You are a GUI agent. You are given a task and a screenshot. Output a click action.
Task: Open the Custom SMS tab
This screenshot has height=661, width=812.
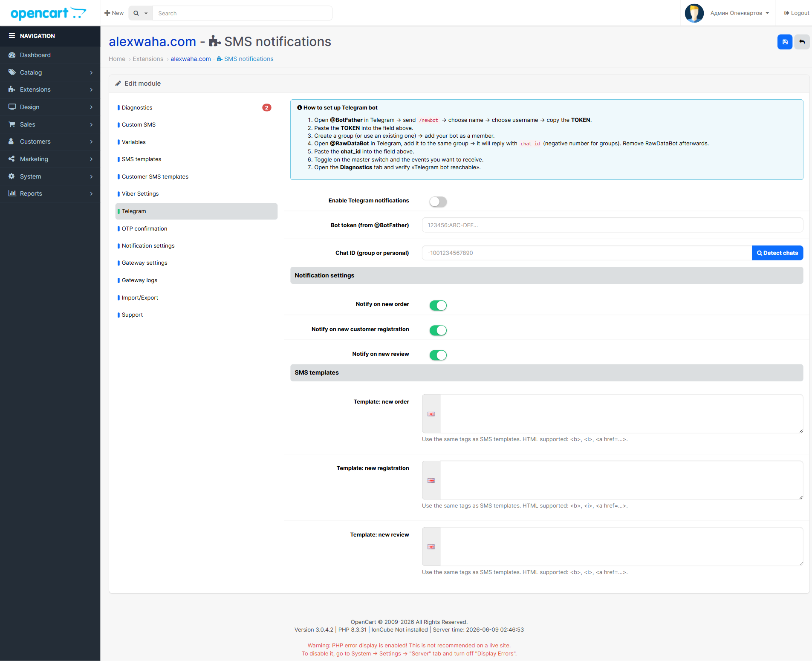[x=196, y=125]
